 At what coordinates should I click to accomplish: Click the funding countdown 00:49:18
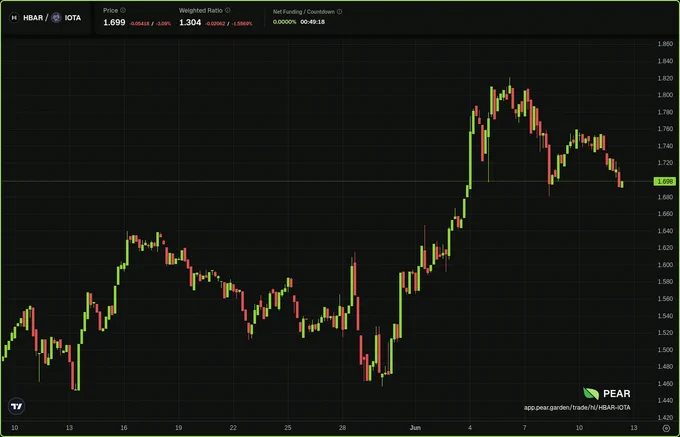pyautogui.click(x=312, y=22)
